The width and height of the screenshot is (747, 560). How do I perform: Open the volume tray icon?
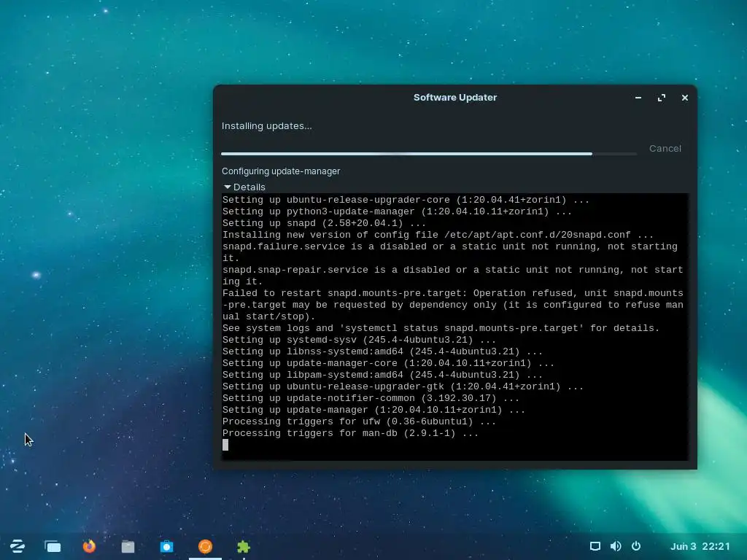(x=616, y=546)
